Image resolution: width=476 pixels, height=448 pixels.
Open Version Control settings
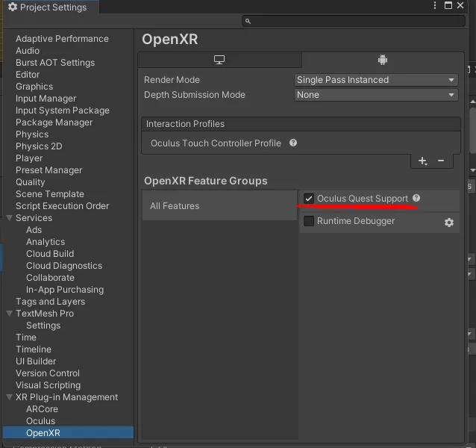coord(48,373)
